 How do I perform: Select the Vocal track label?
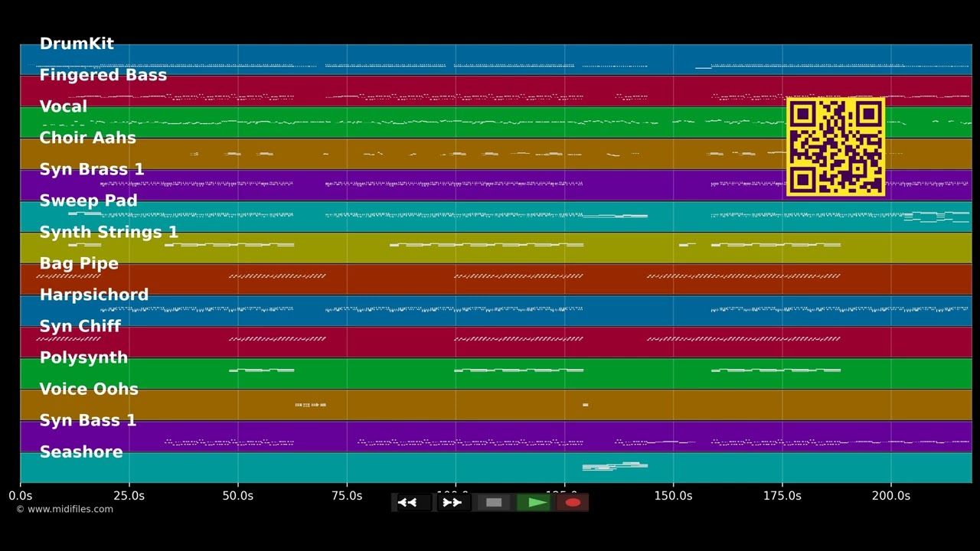(64, 106)
